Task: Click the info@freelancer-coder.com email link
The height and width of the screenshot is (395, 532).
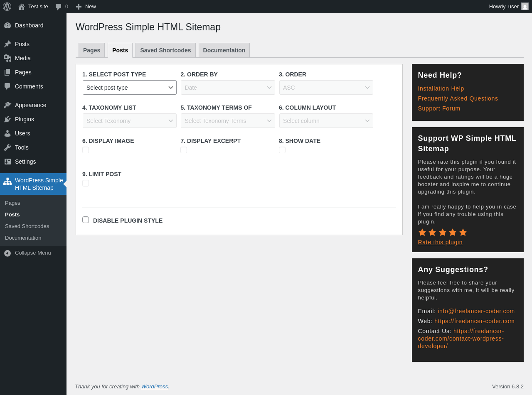Action: [476, 311]
